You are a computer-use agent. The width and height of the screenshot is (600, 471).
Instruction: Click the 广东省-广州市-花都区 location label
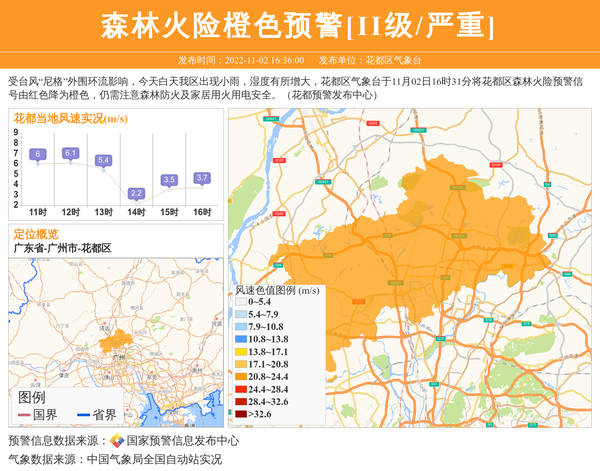[62, 247]
